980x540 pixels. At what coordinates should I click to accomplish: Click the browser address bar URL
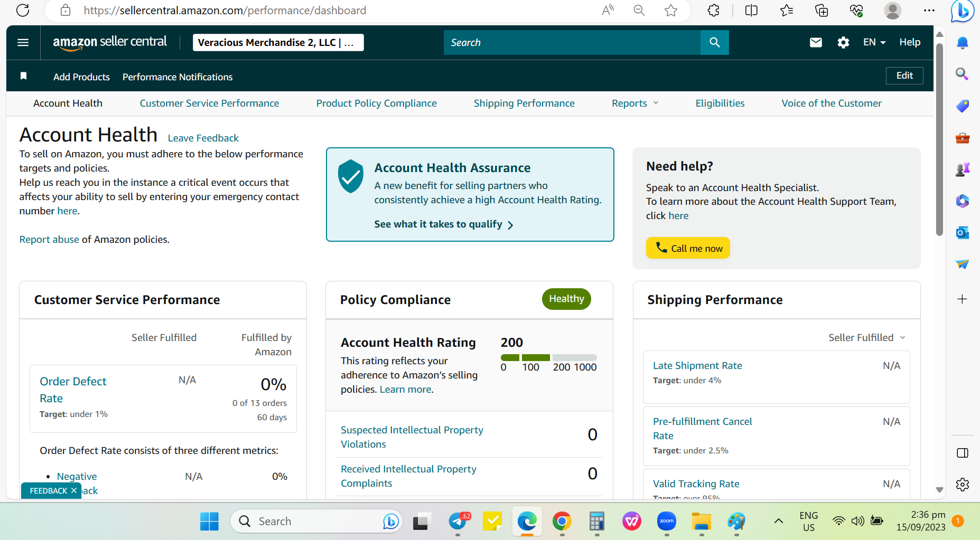click(225, 11)
